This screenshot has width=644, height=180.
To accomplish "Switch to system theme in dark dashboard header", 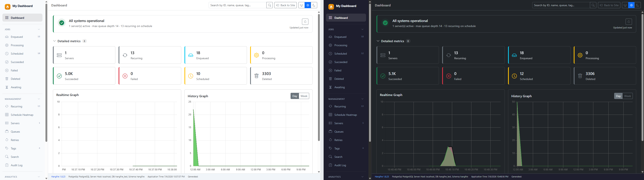I will (x=625, y=5).
